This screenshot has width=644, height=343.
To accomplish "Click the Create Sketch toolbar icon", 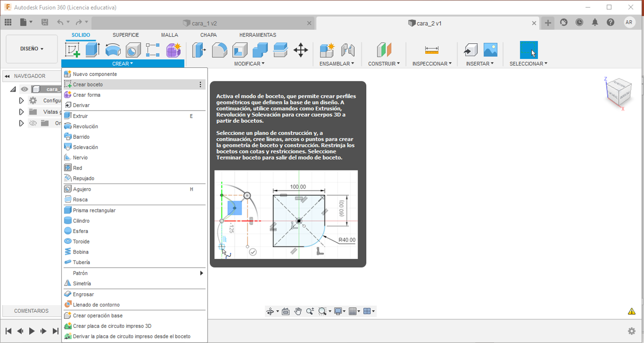I will [73, 50].
